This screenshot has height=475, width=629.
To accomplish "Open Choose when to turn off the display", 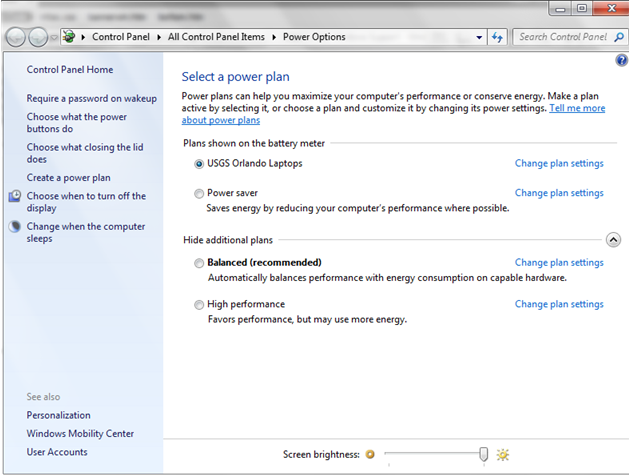I will tap(86, 202).
